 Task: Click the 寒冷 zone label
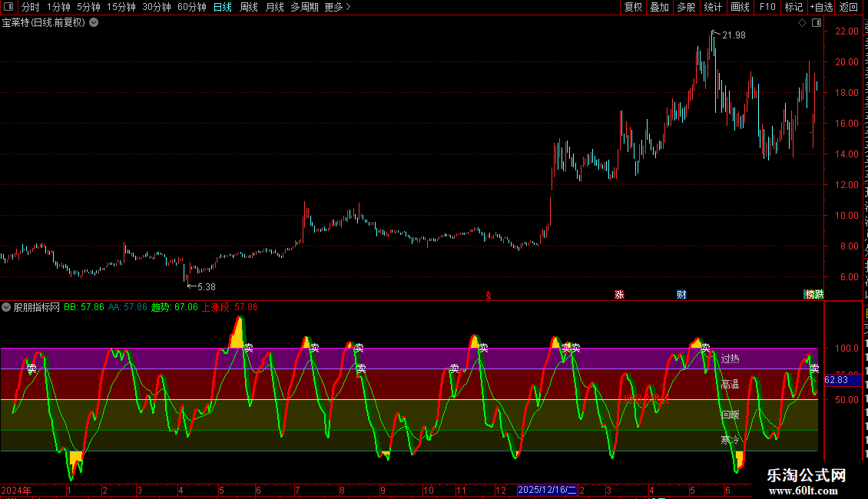point(730,441)
